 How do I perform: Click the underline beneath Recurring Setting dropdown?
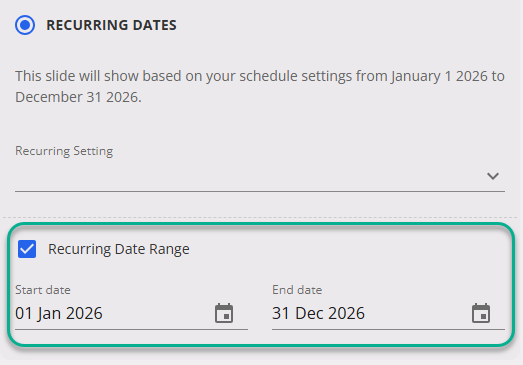[x=260, y=192]
